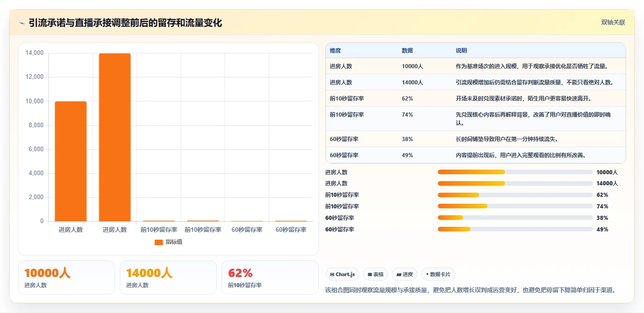Click the description starting 引流规模增加后
This screenshot has width=644, height=313.
(x=535, y=83)
